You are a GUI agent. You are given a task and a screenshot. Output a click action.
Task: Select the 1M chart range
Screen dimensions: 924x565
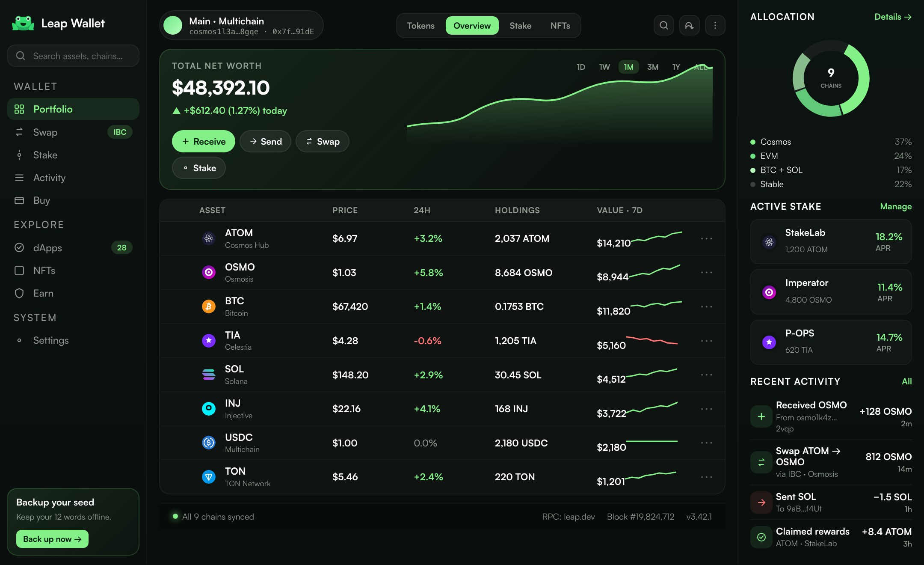(x=628, y=67)
